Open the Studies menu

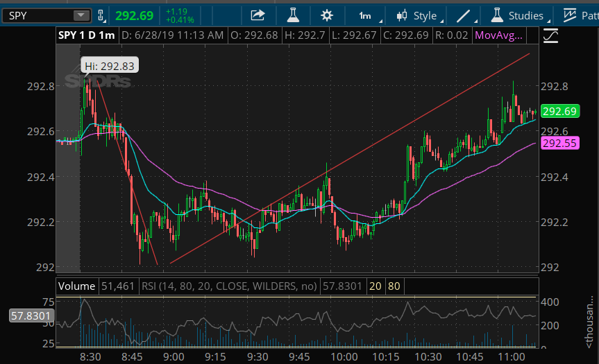click(x=525, y=16)
